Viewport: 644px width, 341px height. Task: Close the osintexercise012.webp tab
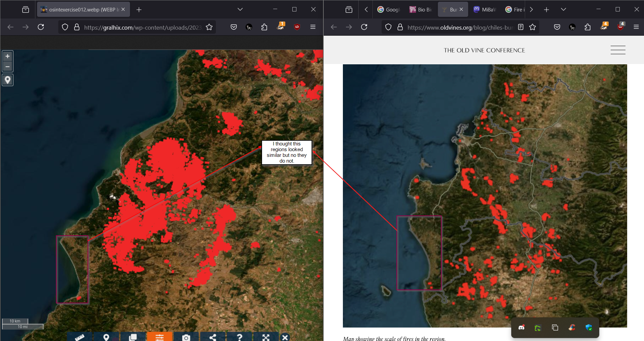click(123, 9)
